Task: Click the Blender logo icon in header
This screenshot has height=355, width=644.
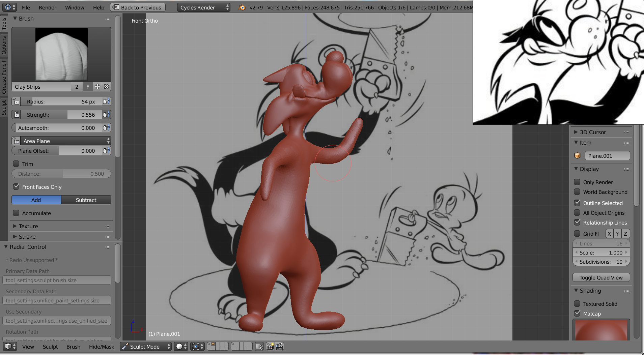Action: coord(242,7)
